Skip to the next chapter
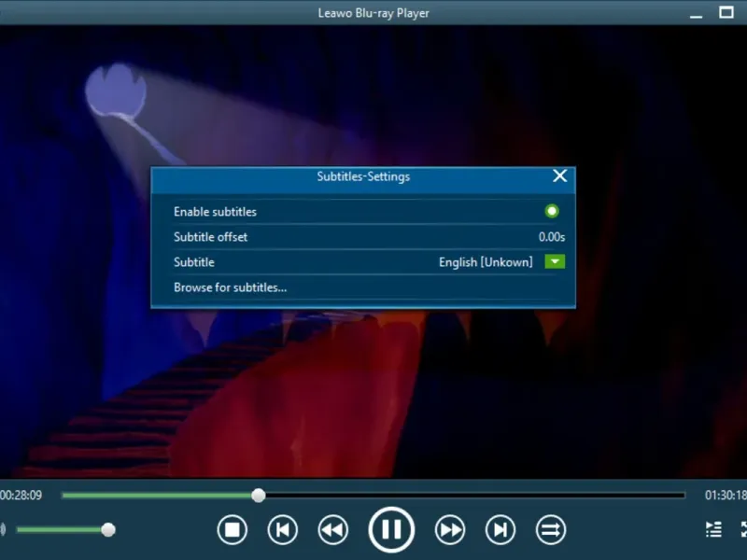 [500, 529]
